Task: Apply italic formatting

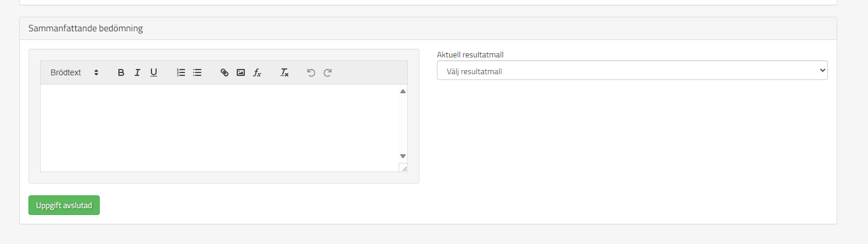Action: pos(137,72)
